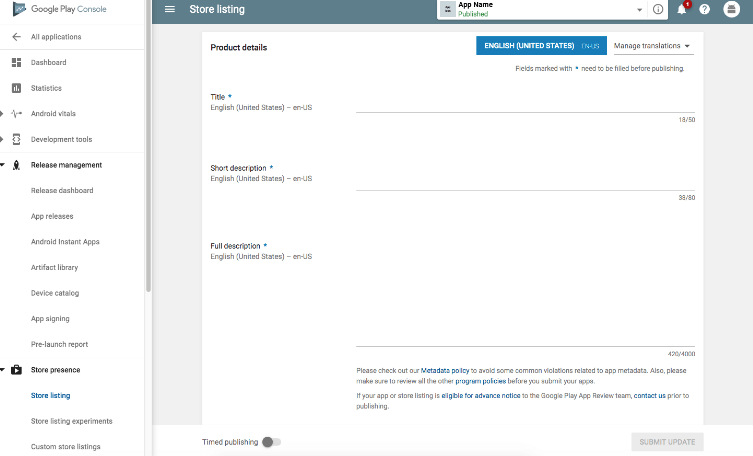Click the Statistics bar chart icon
753x456 pixels.
(16, 88)
